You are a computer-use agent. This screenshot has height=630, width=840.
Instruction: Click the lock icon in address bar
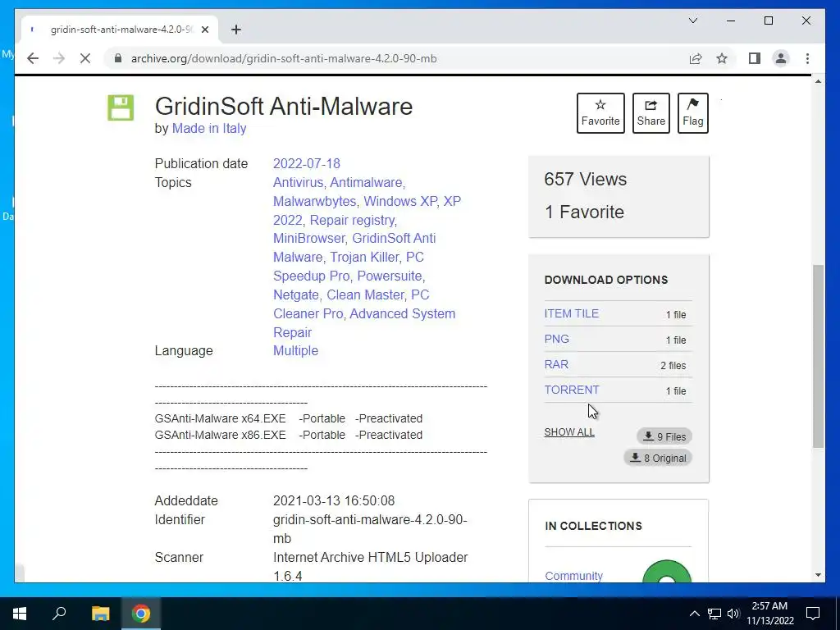point(118,58)
